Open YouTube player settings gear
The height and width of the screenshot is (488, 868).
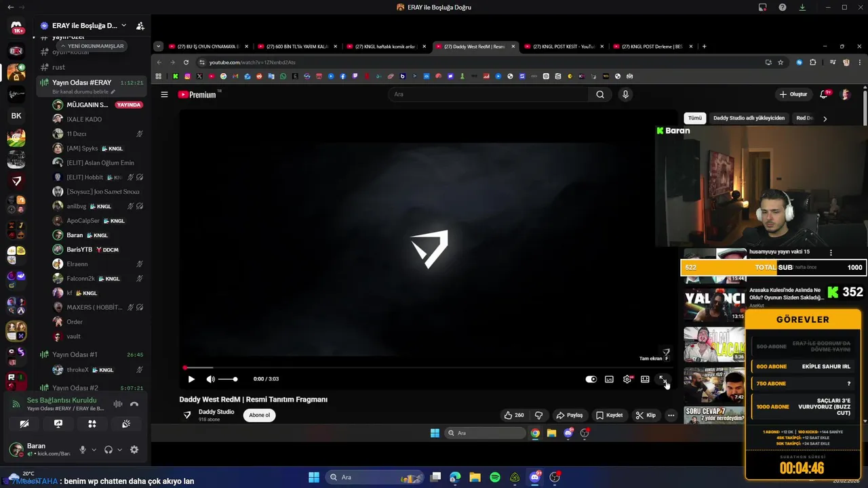pos(627,379)
